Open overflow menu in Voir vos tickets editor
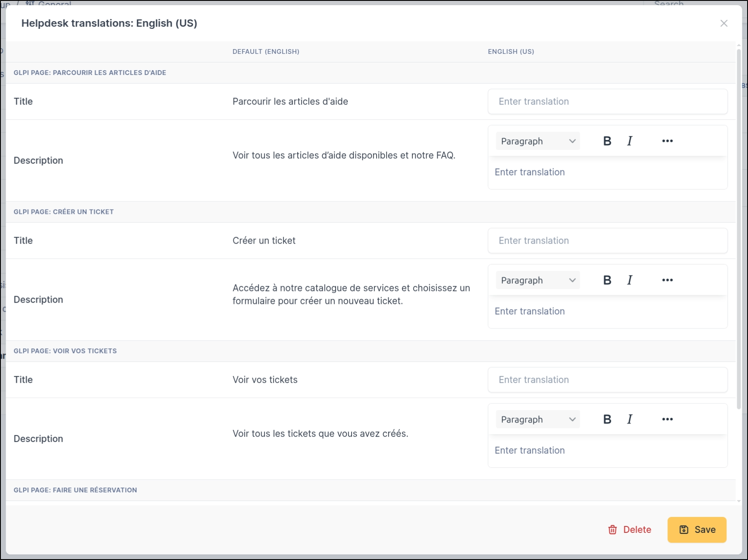 click(667, 419)
